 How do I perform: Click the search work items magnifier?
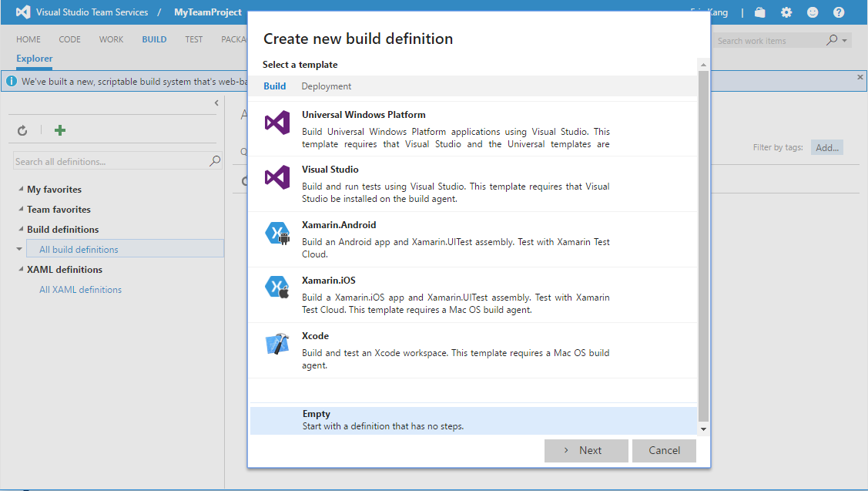click(x=832, y=40)
